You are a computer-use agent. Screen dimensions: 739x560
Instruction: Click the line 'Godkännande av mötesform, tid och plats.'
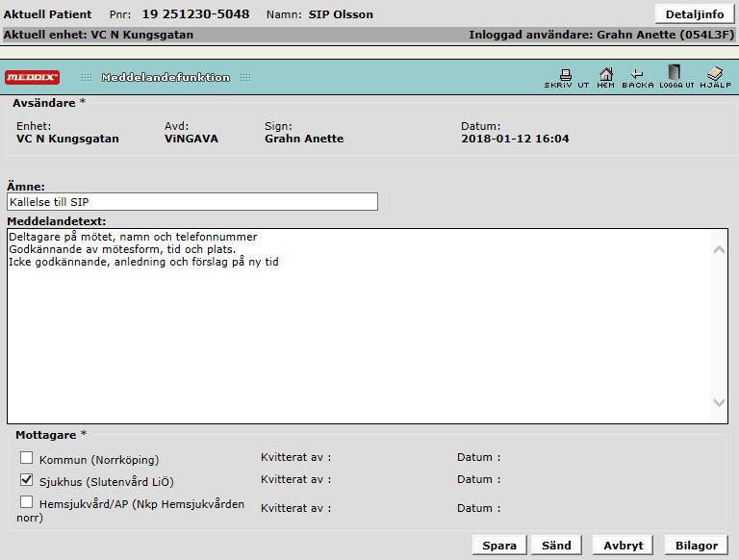coord(122,249)
